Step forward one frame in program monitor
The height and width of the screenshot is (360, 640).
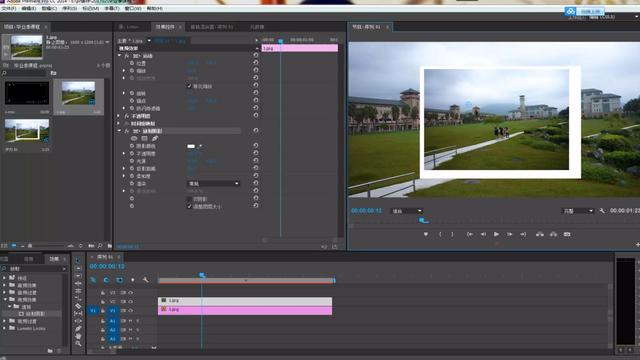[510, 234]
